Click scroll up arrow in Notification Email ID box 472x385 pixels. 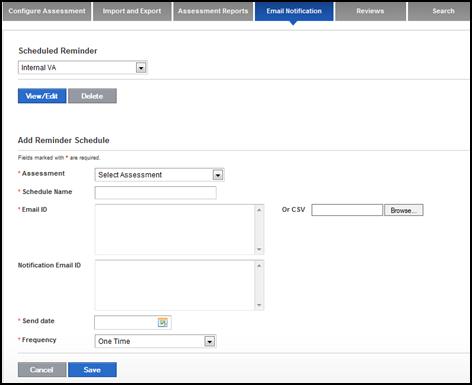pyautogui.click(x=259, y=266)
